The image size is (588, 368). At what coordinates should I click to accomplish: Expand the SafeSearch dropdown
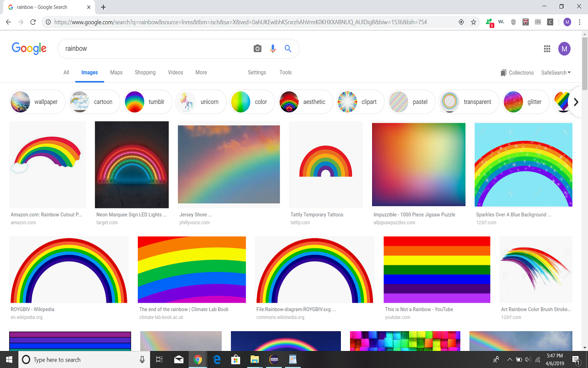click(556, 73)
